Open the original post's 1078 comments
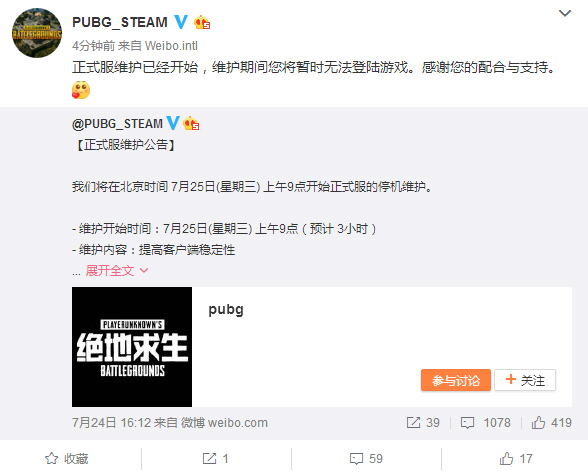The image size is (588, 472). coord(485,423)
